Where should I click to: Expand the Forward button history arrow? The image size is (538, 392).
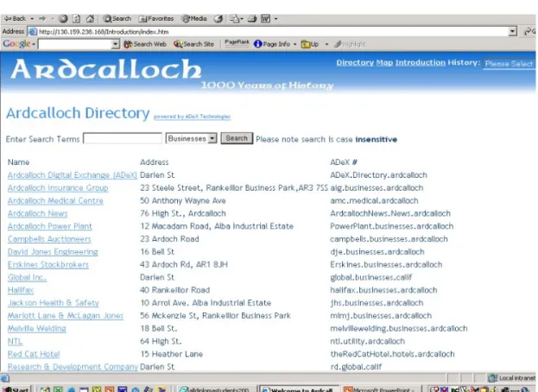(x=53, y=18)
